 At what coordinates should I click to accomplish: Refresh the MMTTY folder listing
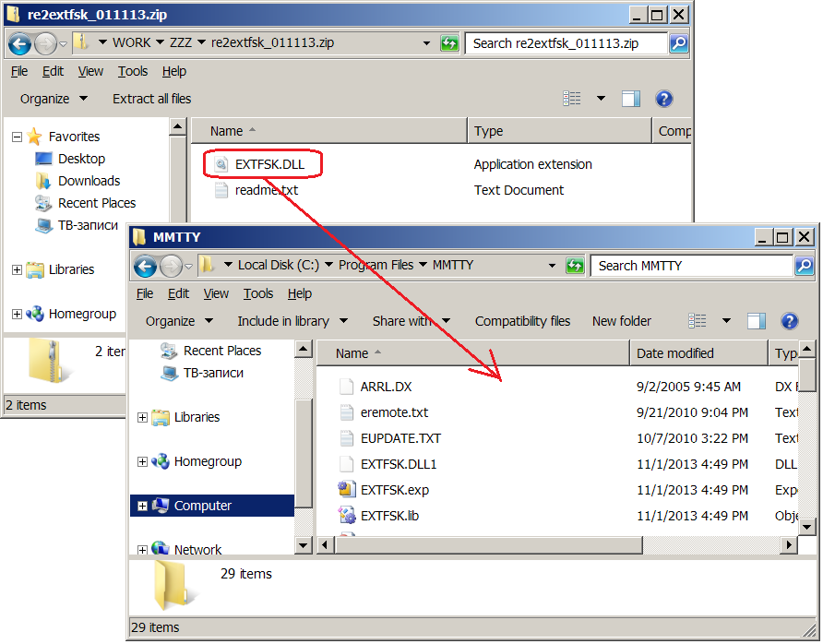pyautogui.click(x=575, y=266)
